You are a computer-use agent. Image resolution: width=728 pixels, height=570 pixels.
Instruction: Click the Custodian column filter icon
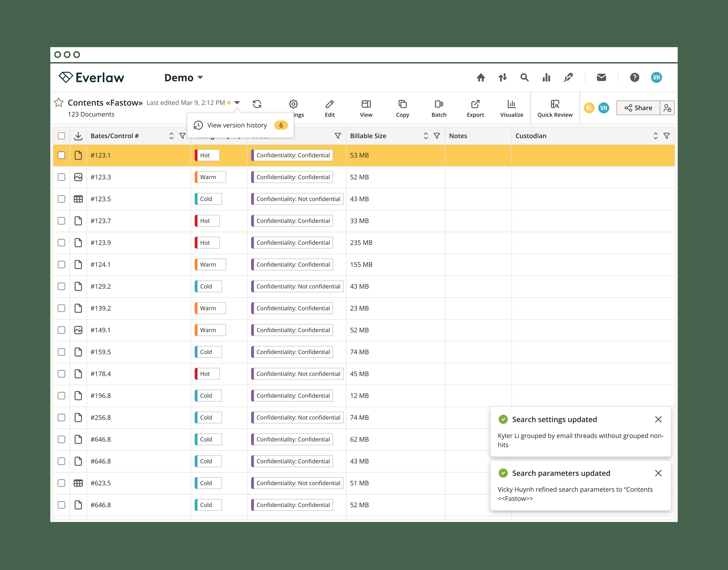coord(666,136)
